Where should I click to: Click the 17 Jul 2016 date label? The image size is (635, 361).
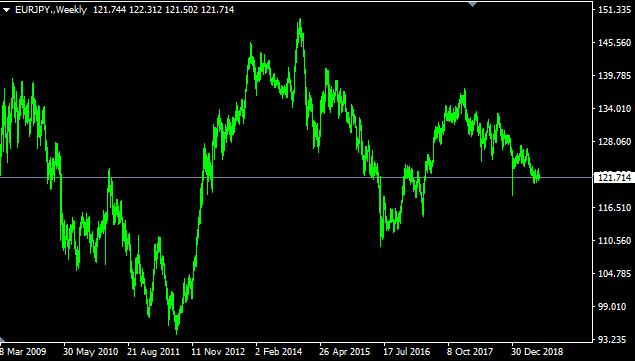[407, 352]
